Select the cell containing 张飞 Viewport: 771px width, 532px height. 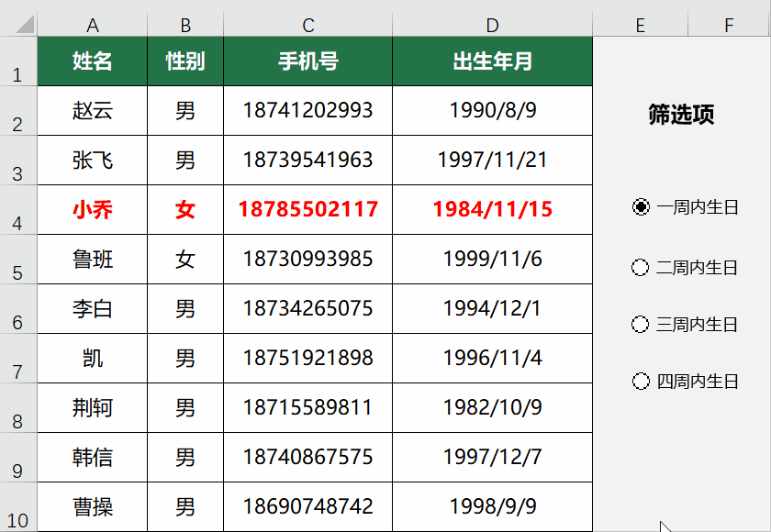point(93,161)
